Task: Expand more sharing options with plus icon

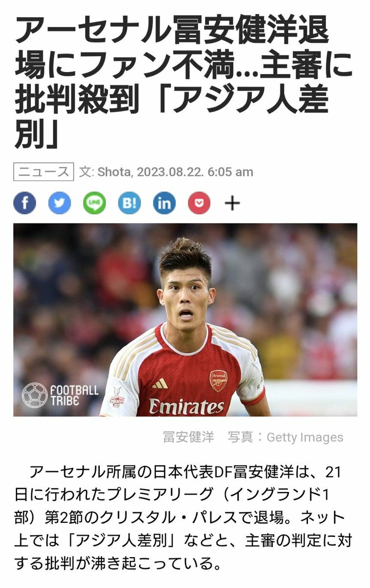Action: pos(232,203)
